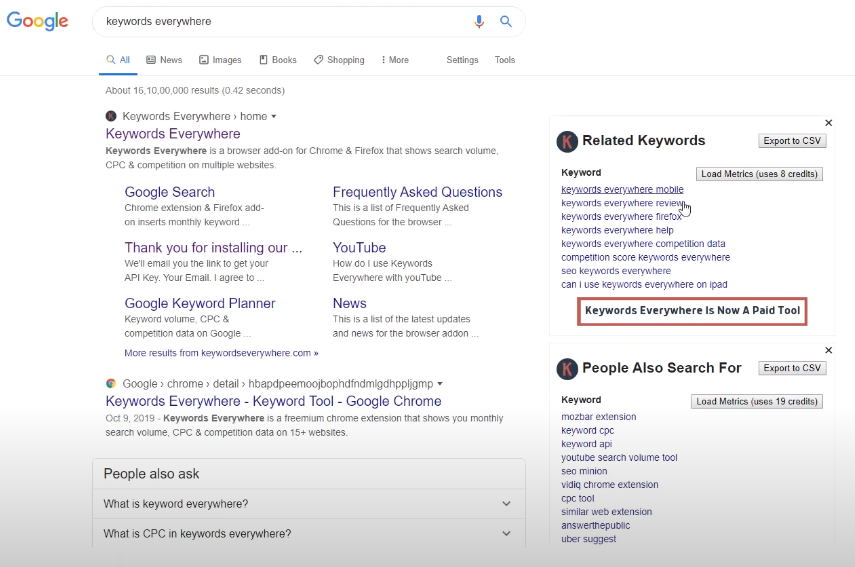The width and height of the screenshot is (855, 567).
Task: Select keyword 'similar web extension'
Action: click(607, 512)
